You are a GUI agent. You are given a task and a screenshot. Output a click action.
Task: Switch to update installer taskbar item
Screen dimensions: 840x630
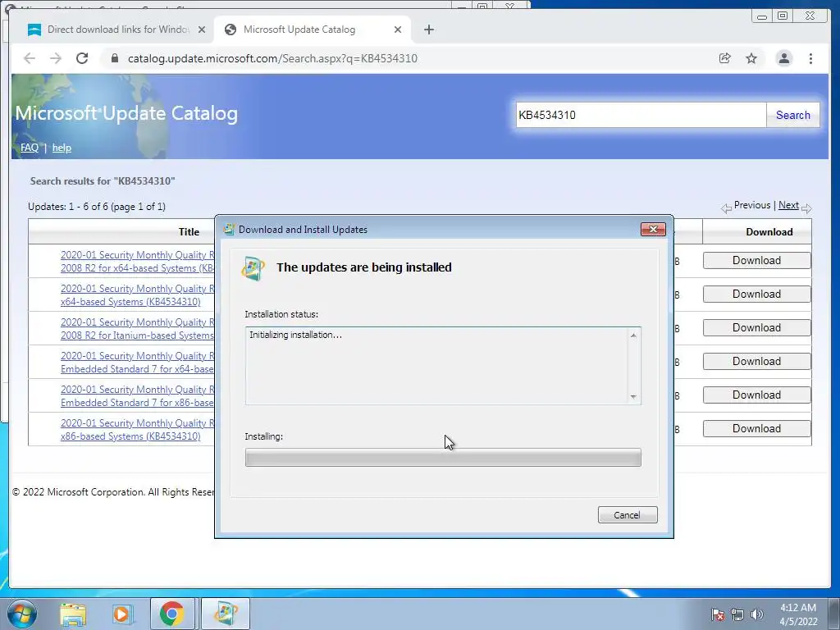[x=226, y=614]
